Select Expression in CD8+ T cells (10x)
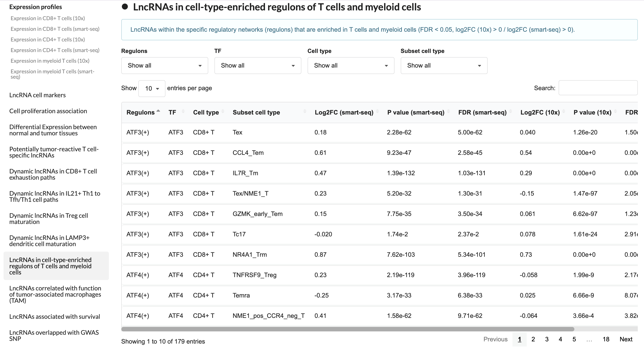This screenshot has width=644, height=350. click(x=48, y=18)
